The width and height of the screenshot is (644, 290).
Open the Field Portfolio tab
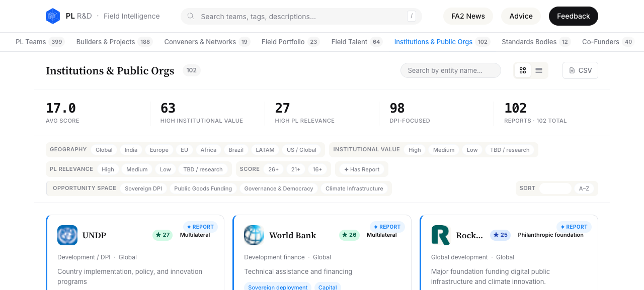tap(290, 42)
